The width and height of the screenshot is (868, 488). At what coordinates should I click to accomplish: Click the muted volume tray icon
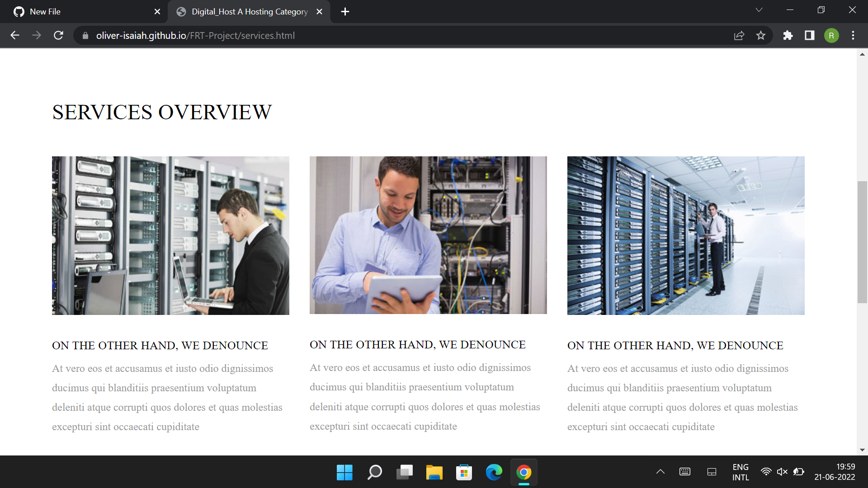click(782, 472)
